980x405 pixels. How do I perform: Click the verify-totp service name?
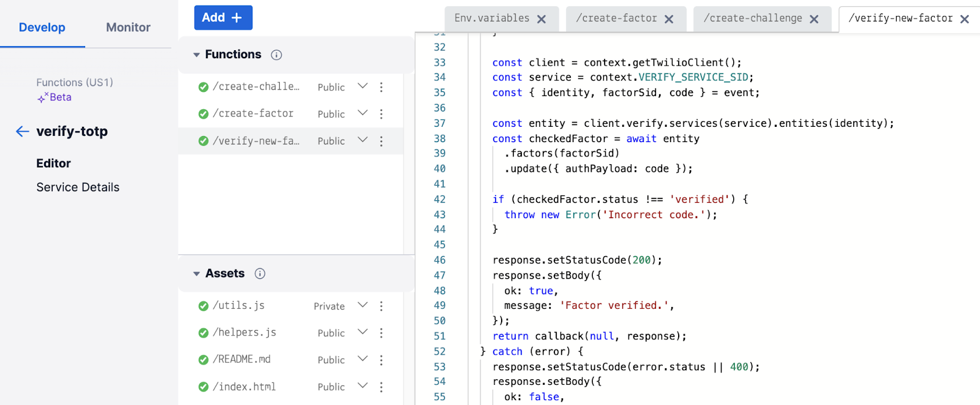pos(72,131)
